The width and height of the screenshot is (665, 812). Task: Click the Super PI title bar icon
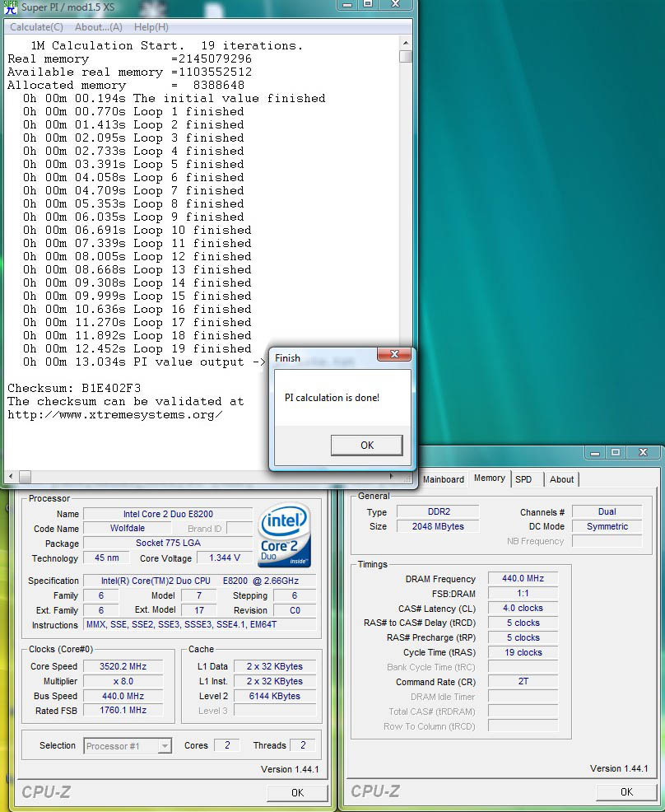(10, 7)
